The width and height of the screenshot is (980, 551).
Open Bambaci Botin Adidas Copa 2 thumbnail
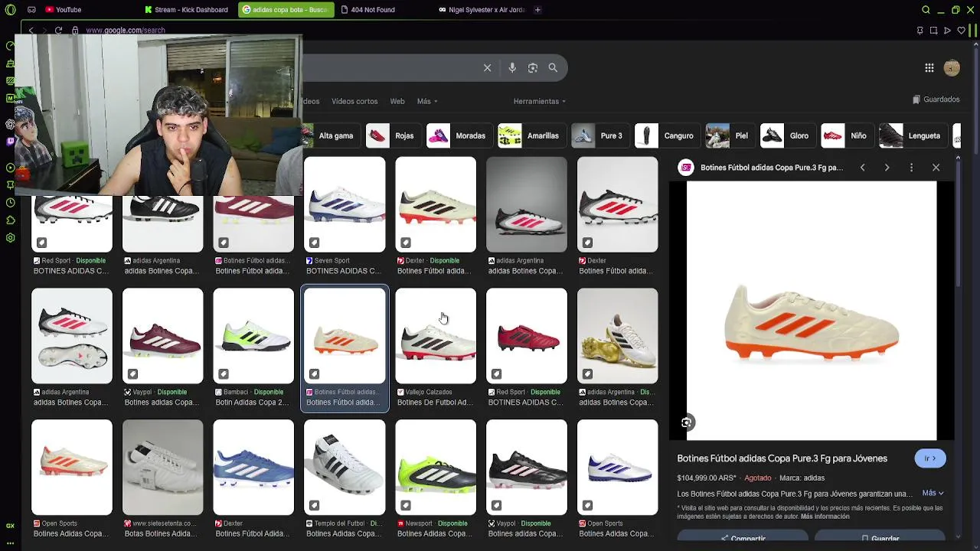click(253, 336)
